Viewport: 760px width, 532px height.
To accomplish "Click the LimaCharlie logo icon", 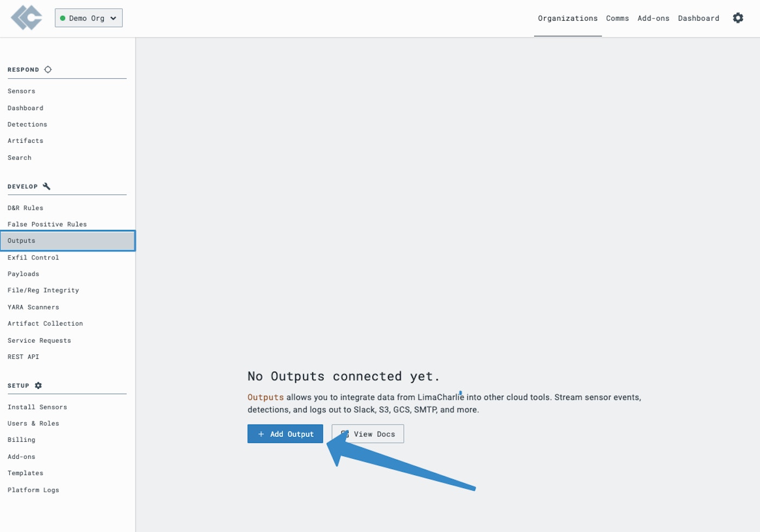I will (x=26, y=18).
